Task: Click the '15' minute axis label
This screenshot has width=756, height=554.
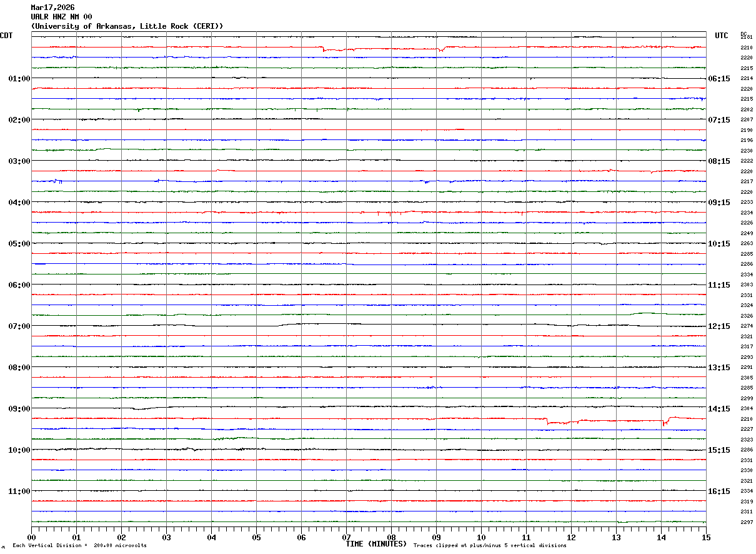Action: 706,537
